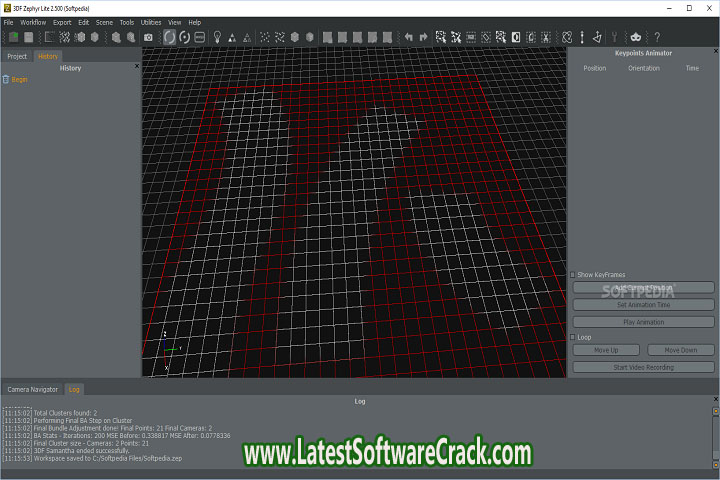Click the invert selection black-and-white icon
This screenshot has width=720, height=480.
[x=516, y=37]
